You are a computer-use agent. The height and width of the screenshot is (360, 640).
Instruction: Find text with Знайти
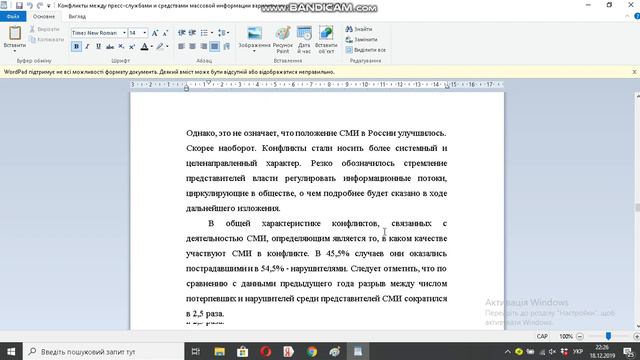click(359, 29)
